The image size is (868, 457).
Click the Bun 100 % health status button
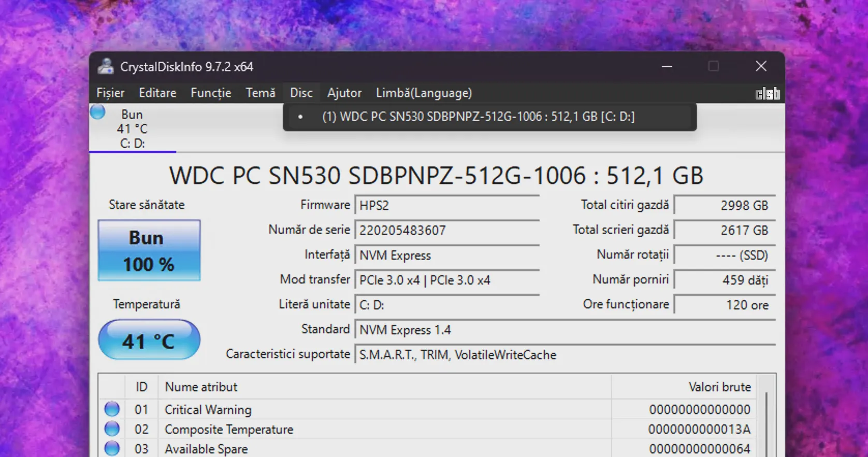(149, 250)
